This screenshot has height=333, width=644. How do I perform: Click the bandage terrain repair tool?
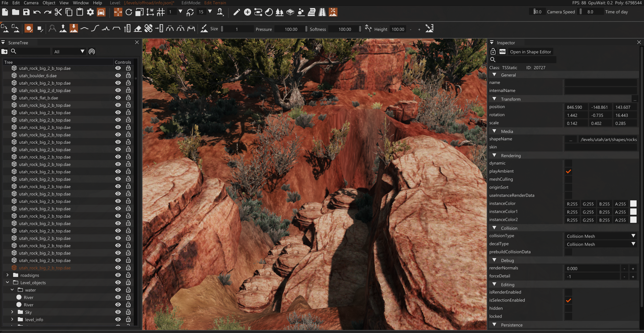point(149,29)
